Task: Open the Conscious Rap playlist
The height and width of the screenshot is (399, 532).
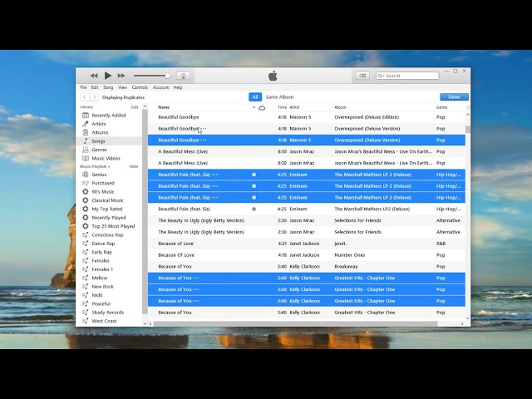Action: (x=107, y=234)
